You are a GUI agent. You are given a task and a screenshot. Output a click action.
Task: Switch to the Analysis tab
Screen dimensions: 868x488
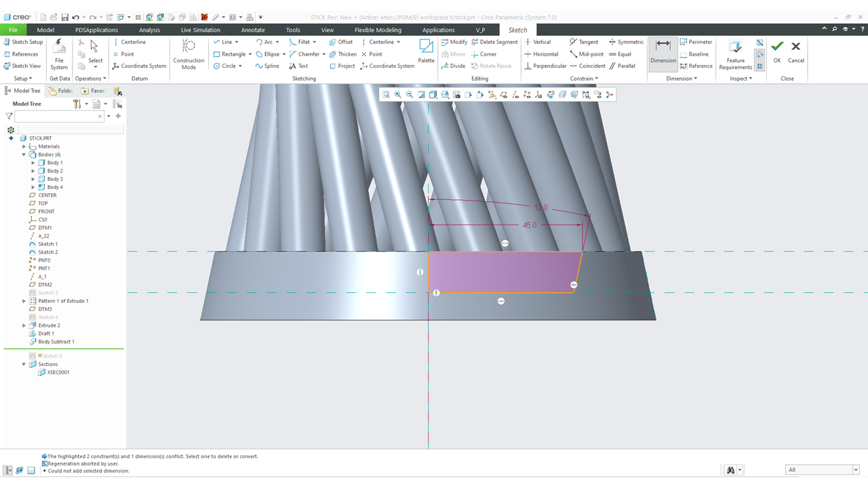coord(149,30)
